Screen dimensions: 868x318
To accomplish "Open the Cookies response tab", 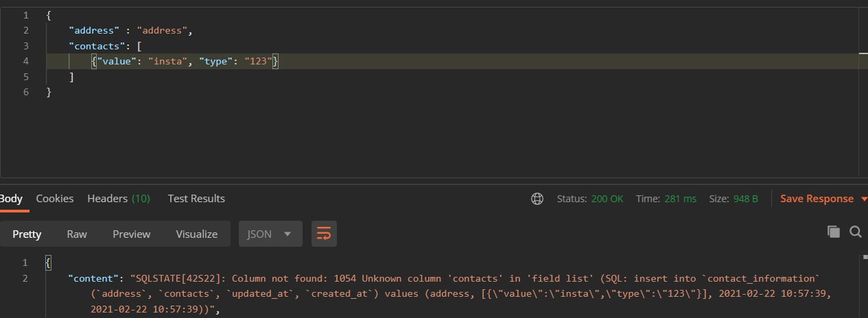I will [x=55, y=199].
